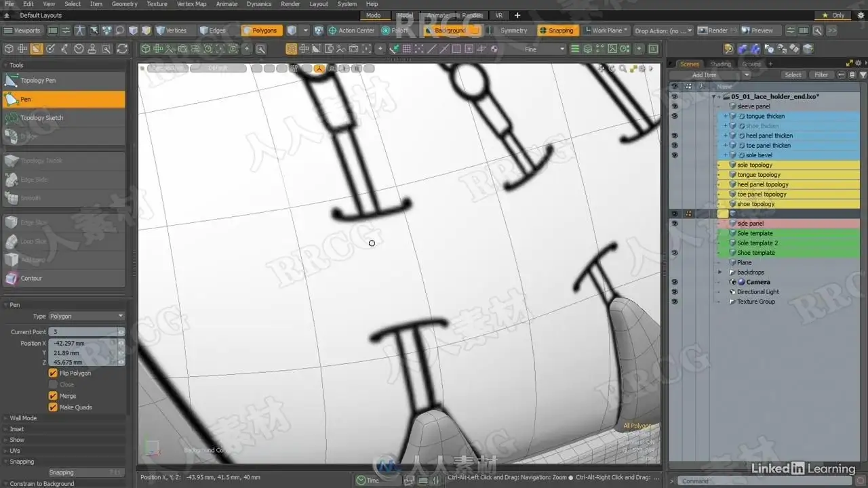Screen dimensions: 868x488
Task: Click the Viewports button
Action: click(x=22, y=30)
